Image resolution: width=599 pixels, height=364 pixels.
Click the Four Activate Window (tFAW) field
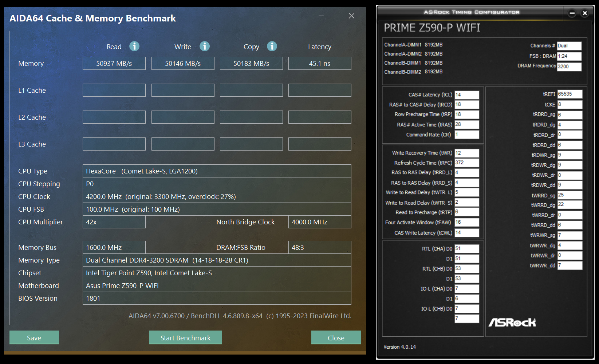(x=467, y=222)
